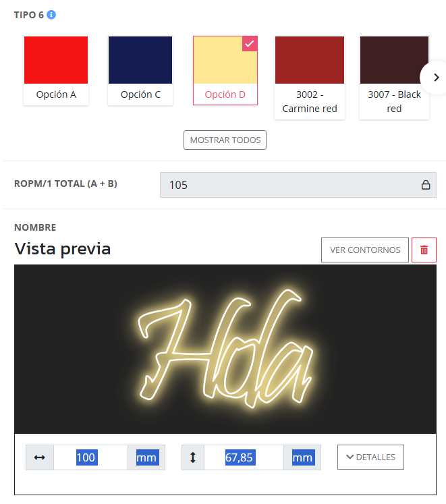
Task: Click the vertical height arrow icon
Action: 192,457
